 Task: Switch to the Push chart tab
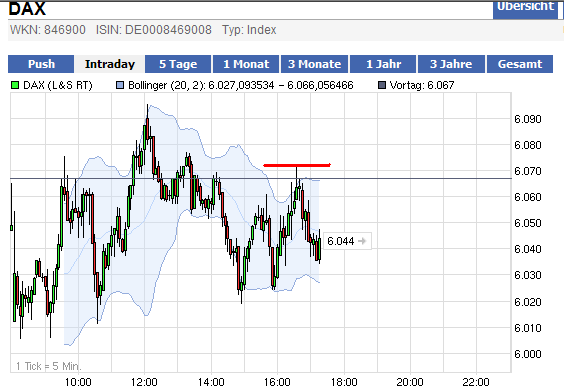41,64
